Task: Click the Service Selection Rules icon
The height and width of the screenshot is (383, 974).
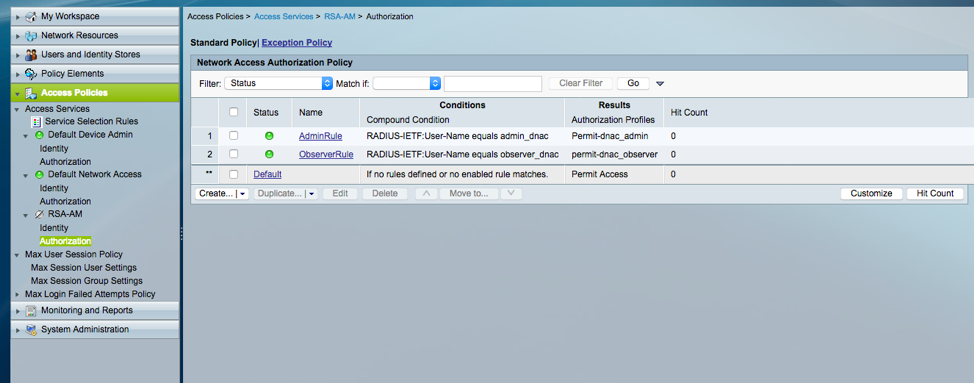Action: click(x=36, y=122)
